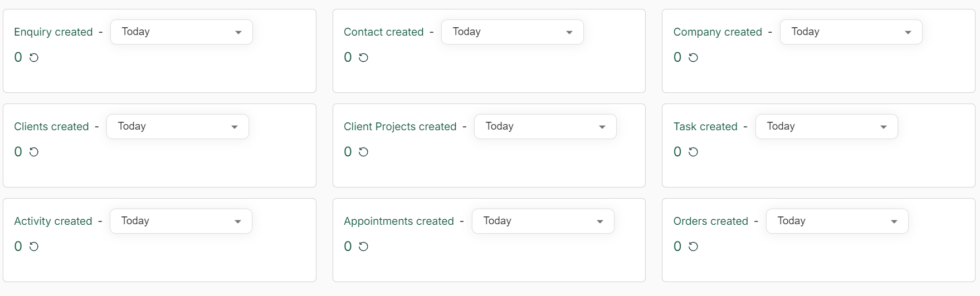Expand the Clients created date filter
The height and width of the screenshot is (296, 980).
click(x=178, y=127)
